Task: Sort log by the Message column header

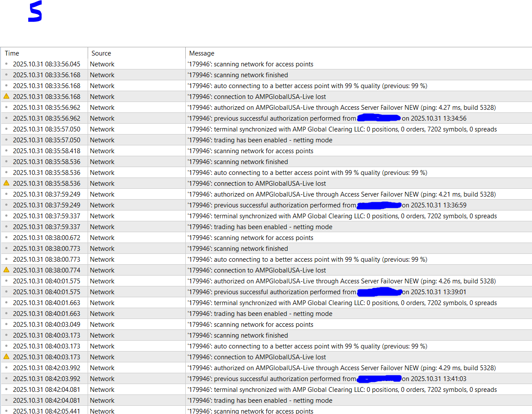Action: coord(359,53)
